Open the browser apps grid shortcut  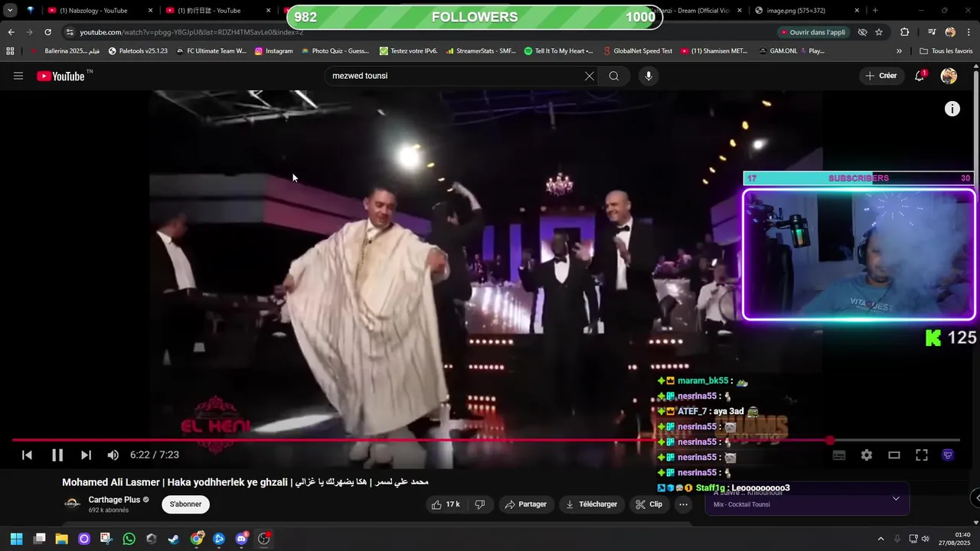10,51
